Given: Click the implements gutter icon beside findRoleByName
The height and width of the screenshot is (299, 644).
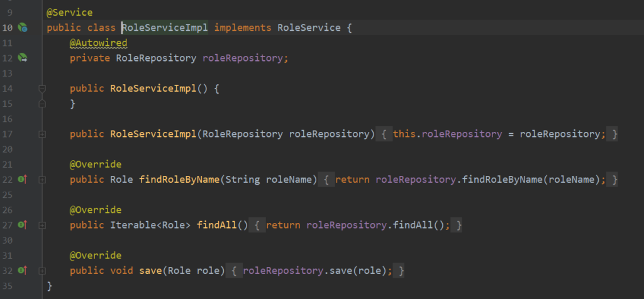Looking at the screenshot, I should pos(23,180).
